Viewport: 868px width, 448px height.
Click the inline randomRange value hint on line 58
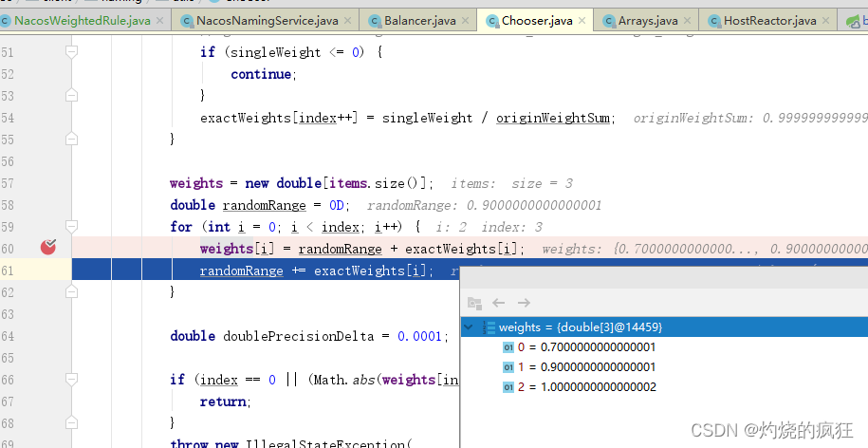484,205
